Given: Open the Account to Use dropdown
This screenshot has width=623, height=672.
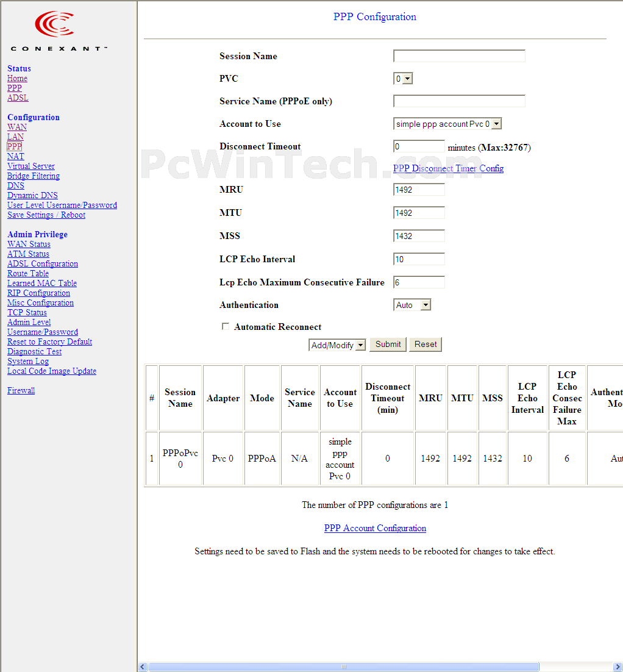Looking at the screenshot, I should 447,124.
